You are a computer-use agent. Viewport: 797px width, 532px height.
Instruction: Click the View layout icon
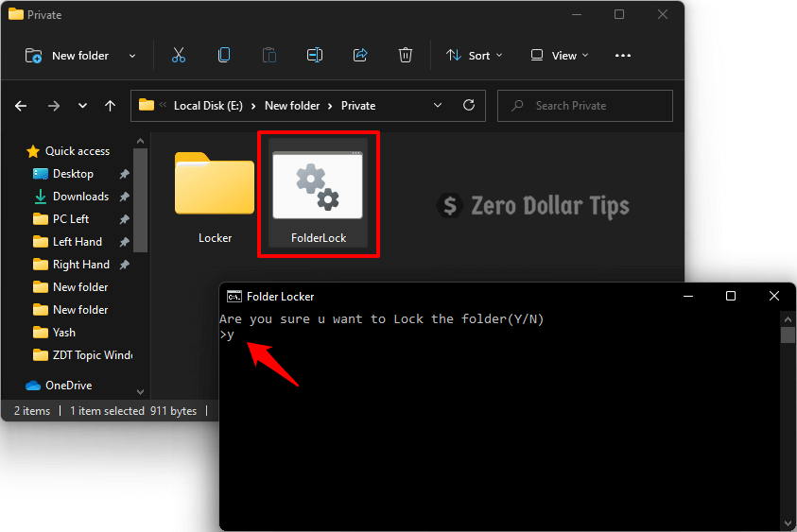click(x=537, y=55)
